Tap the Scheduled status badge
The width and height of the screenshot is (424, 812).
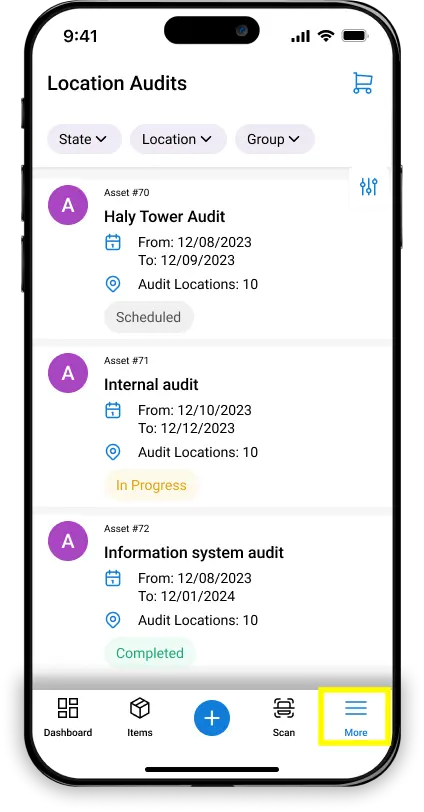click(x=149, y=317)
